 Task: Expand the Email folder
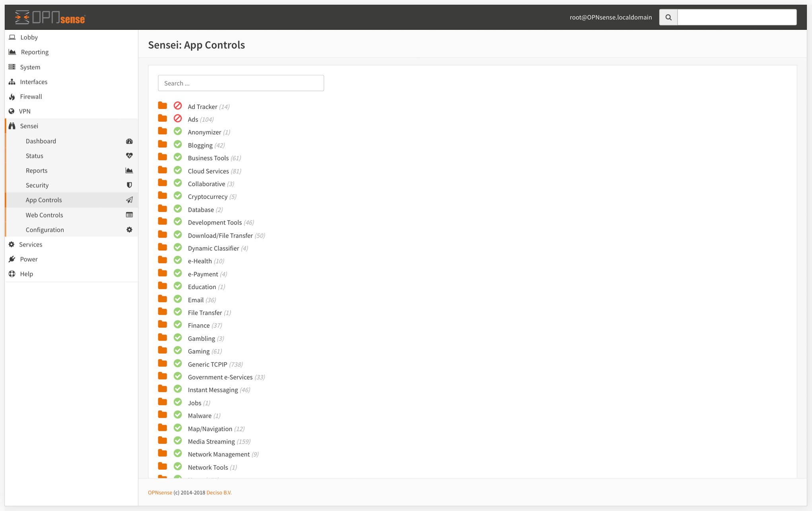coord(162,299)
